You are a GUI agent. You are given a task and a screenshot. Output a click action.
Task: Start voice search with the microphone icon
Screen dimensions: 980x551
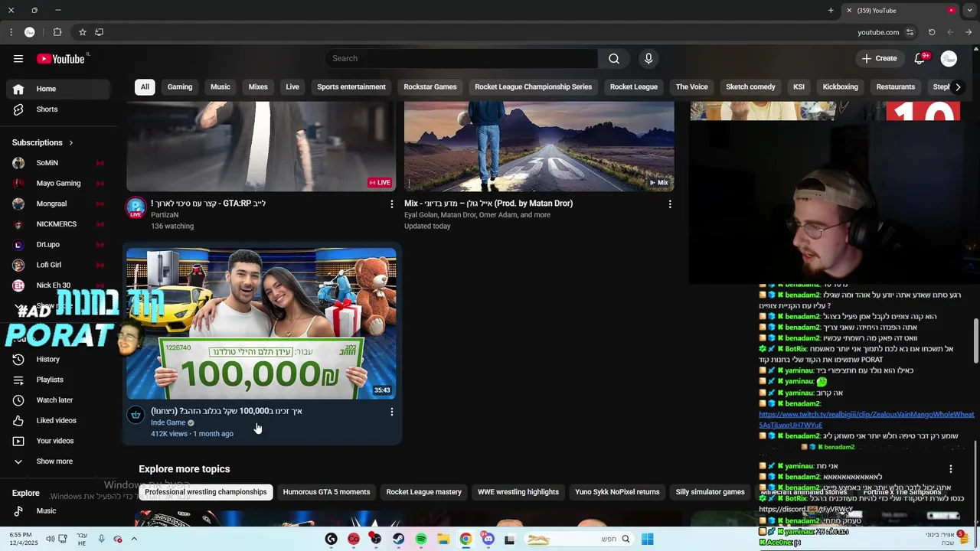648,59
